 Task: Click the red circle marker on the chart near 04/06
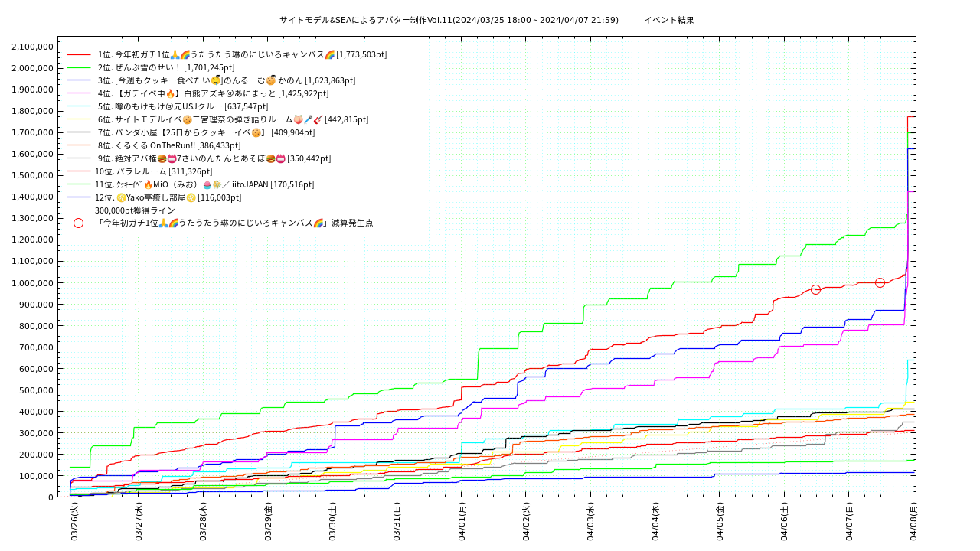[x=815, y=289]
